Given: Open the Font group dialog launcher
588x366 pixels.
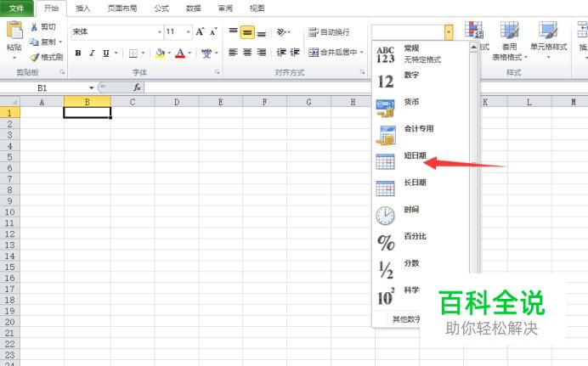Looking at the screenshot, I should [x=217, y=72].
